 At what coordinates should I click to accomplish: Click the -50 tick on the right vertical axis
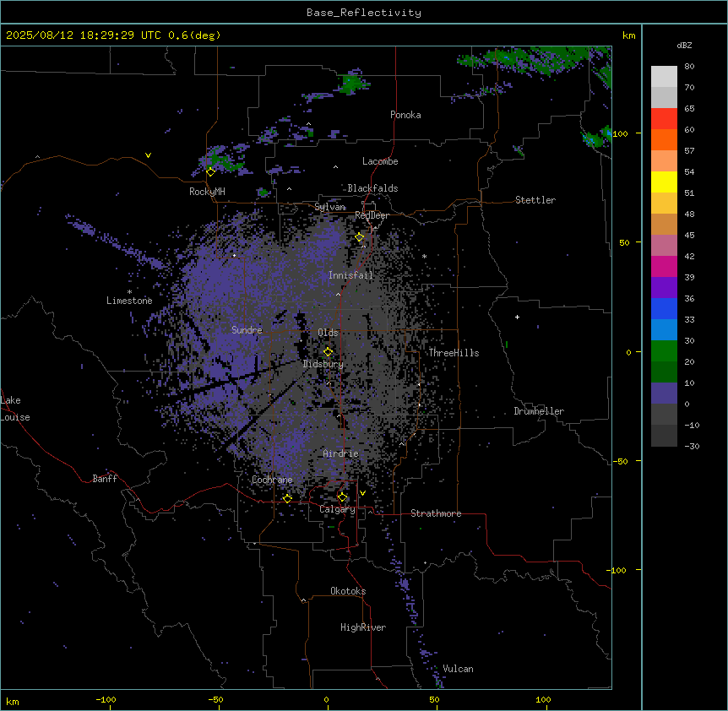(620, 461)
